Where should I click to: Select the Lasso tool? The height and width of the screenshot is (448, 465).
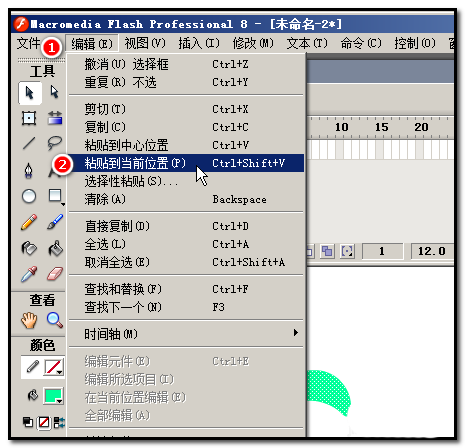pos(54,143)
